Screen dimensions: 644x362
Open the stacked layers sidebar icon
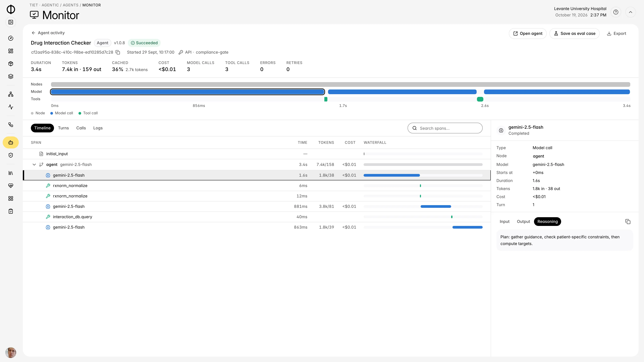click(11, 76)
